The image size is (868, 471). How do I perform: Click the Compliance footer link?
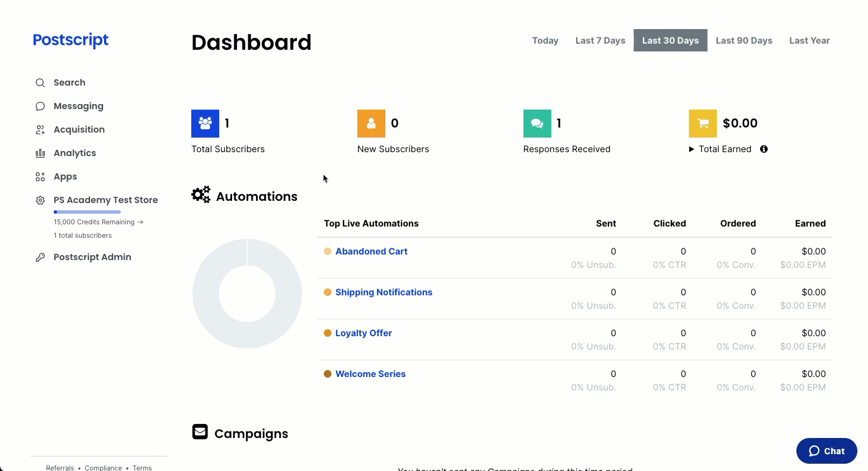[103, 468]
